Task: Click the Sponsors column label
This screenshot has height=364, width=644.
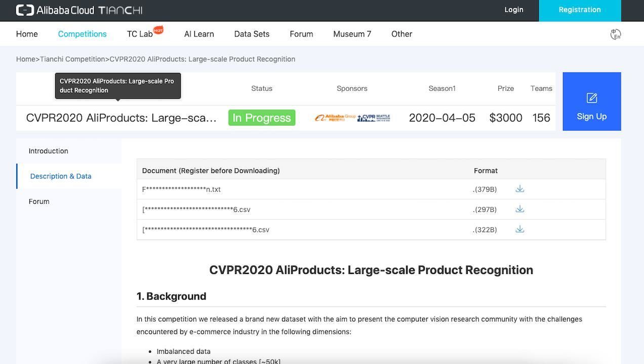Action: point(352,88)
